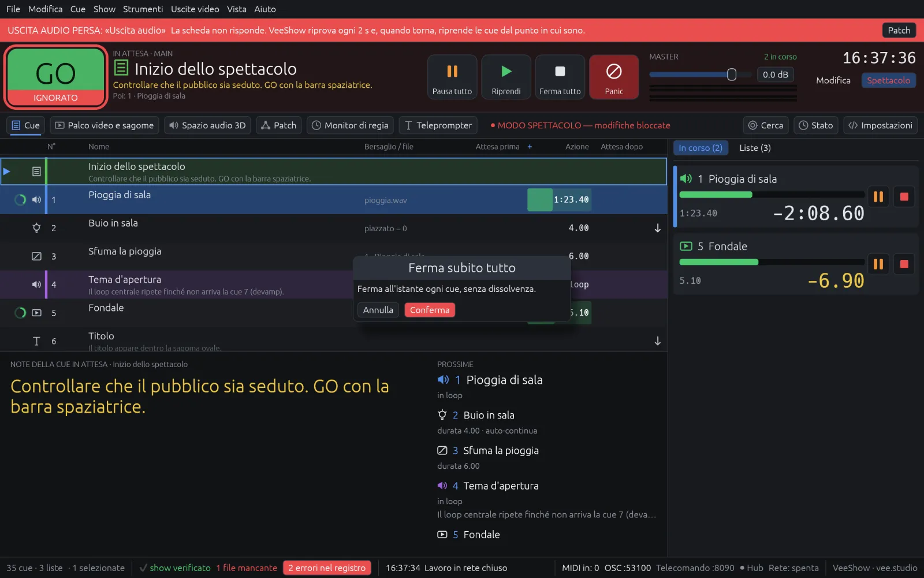Screen dimensions: 924x578
Task: Pause all cues with Pausa tutto
Action: (x=452, y=77)
